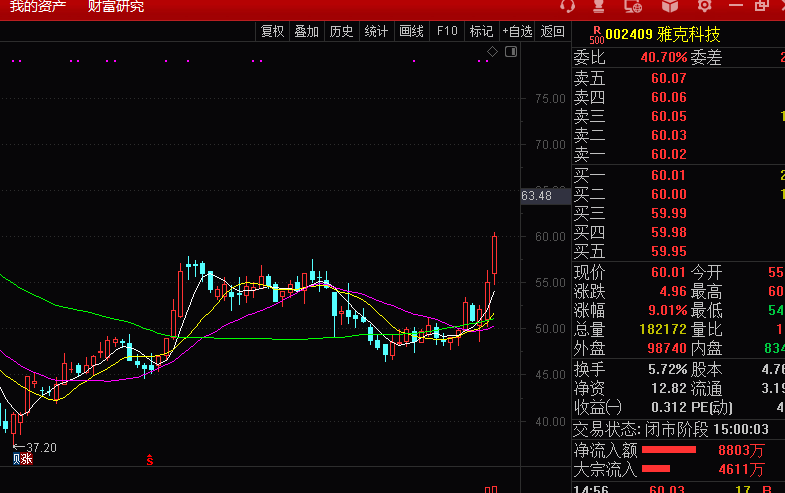
Task: Click the 买四 price 59.98
Action: 669,232
